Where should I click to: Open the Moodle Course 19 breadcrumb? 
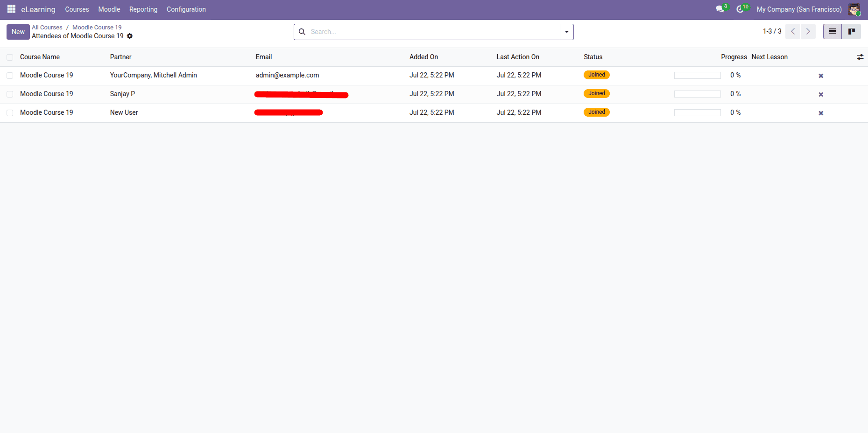tap(97, 28)
